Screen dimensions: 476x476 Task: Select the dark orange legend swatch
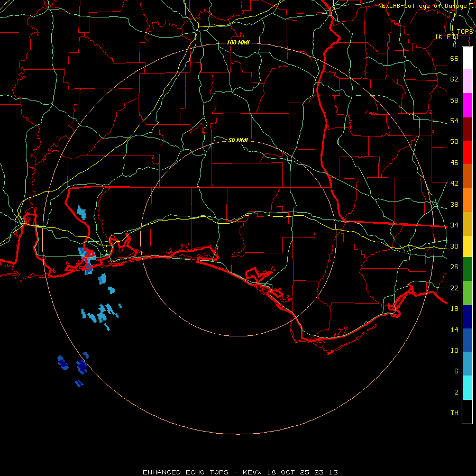pos(467,176)
